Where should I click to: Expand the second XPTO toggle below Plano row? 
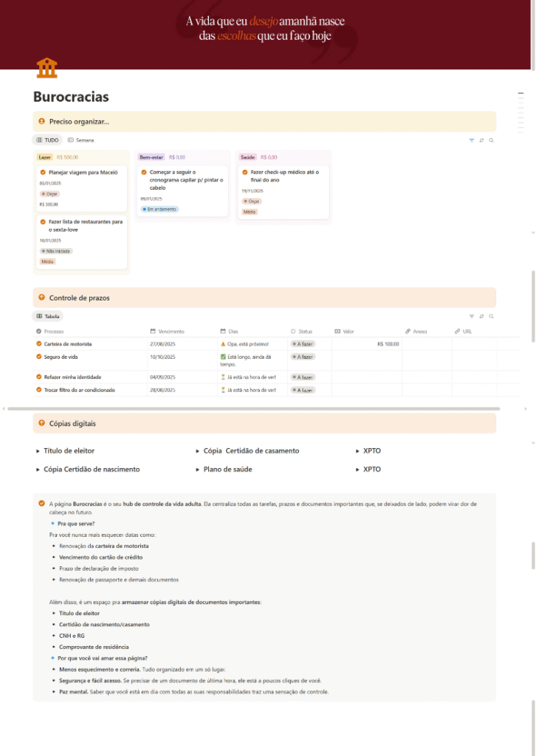point(357,470)
